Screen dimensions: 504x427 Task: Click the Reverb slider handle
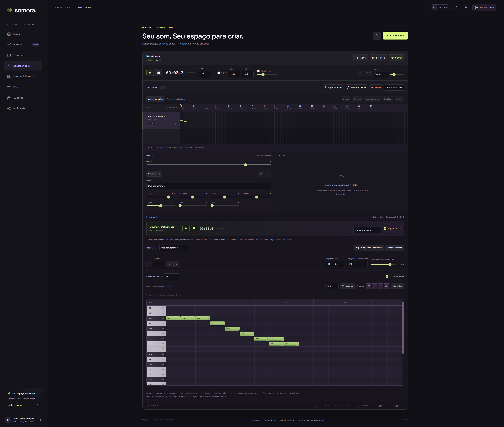pos(180,206)
